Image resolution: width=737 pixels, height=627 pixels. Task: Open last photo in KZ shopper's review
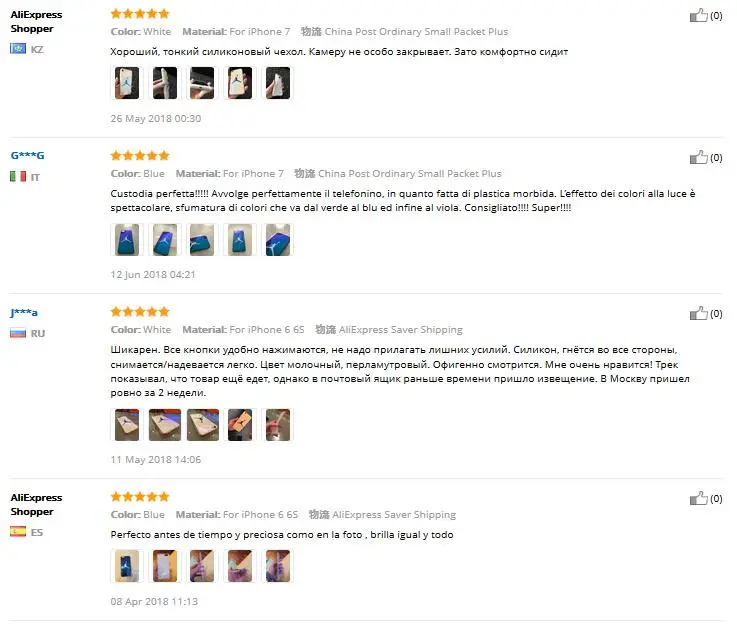tap(278, 83)
